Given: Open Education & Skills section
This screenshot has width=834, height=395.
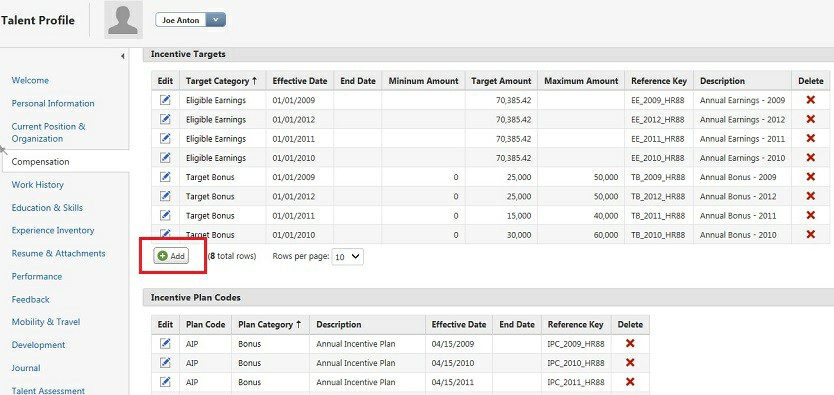Looking at the screenshot, I should click(47, 207).
